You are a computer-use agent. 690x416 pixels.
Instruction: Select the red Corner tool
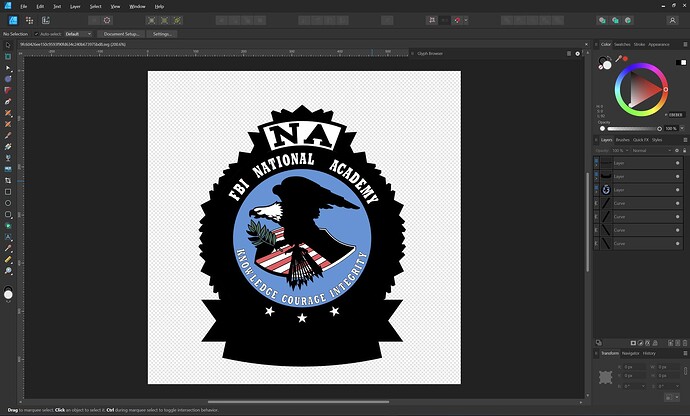tap(8, 90)
